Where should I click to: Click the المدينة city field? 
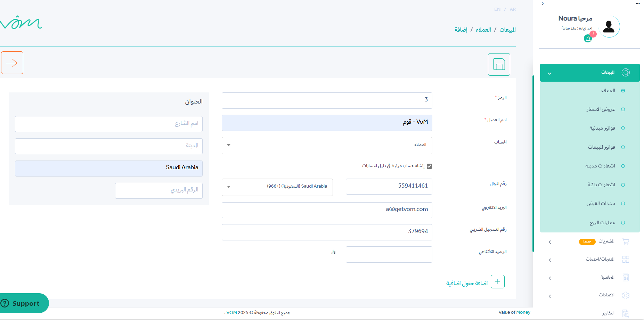pyautogui.click(x=109, y=146)
